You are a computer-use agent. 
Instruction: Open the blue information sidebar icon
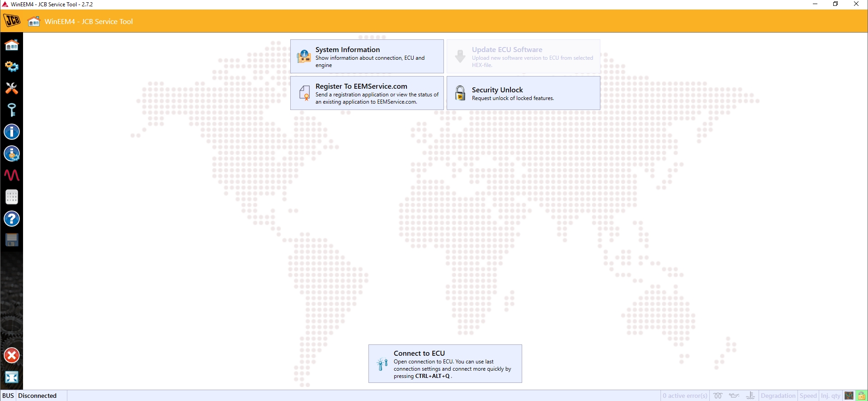12,132
